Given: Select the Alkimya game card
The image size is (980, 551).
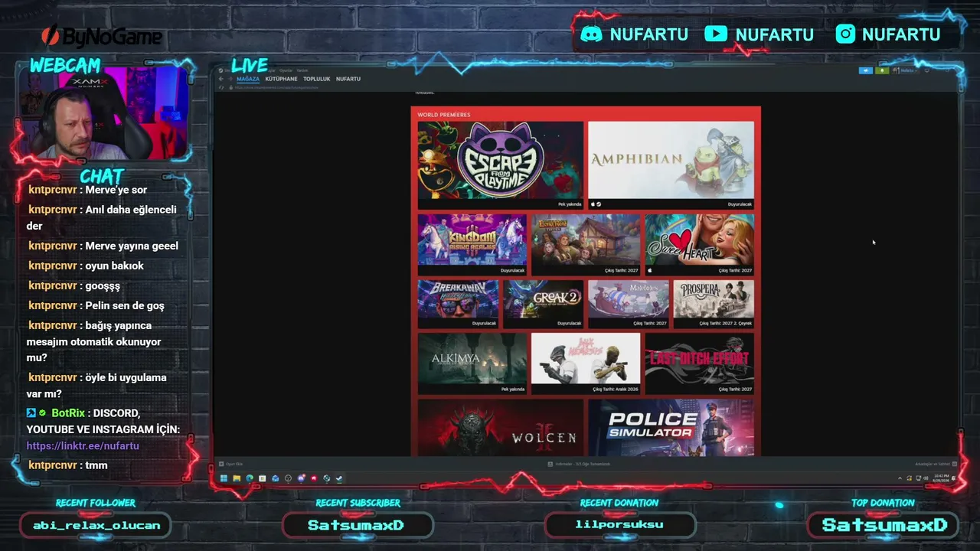Looking at the screenshot, I should click(x=472, y=363).
